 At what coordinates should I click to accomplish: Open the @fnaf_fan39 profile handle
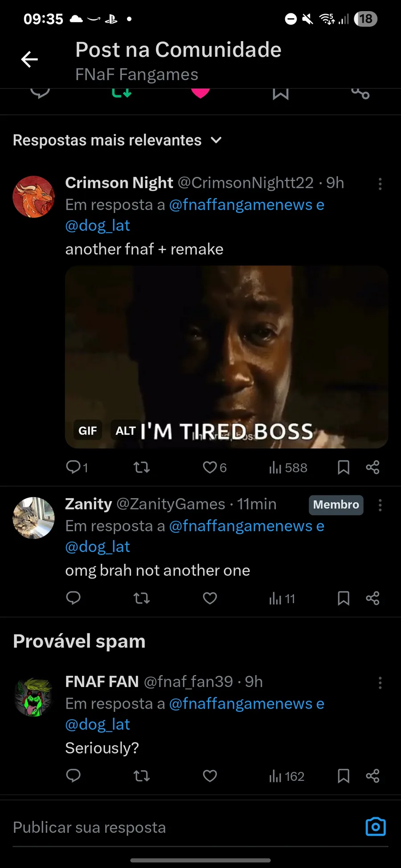pos(188,681)
